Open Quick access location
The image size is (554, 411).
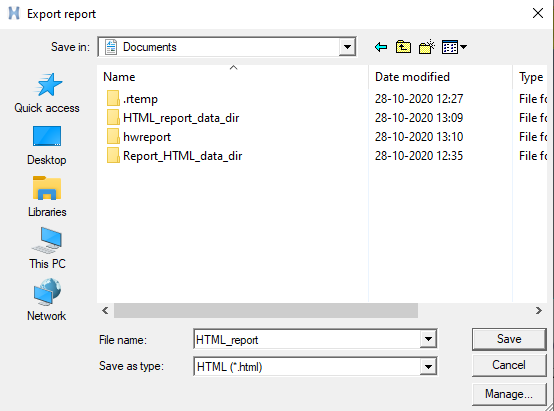(47, 93)
